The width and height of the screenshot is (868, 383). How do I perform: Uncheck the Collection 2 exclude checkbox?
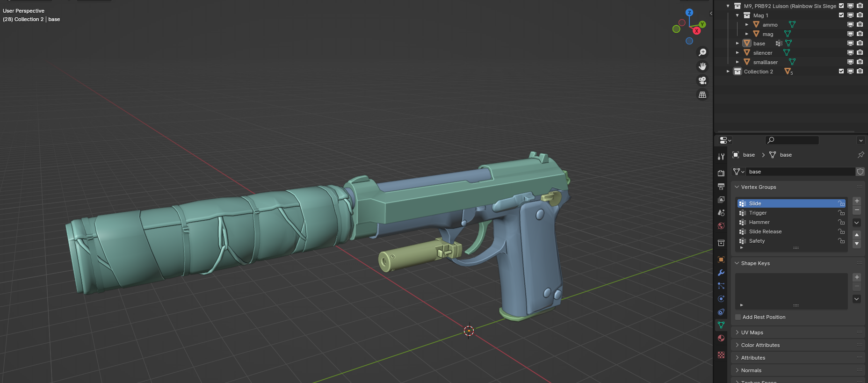click(x=841, y=71)
